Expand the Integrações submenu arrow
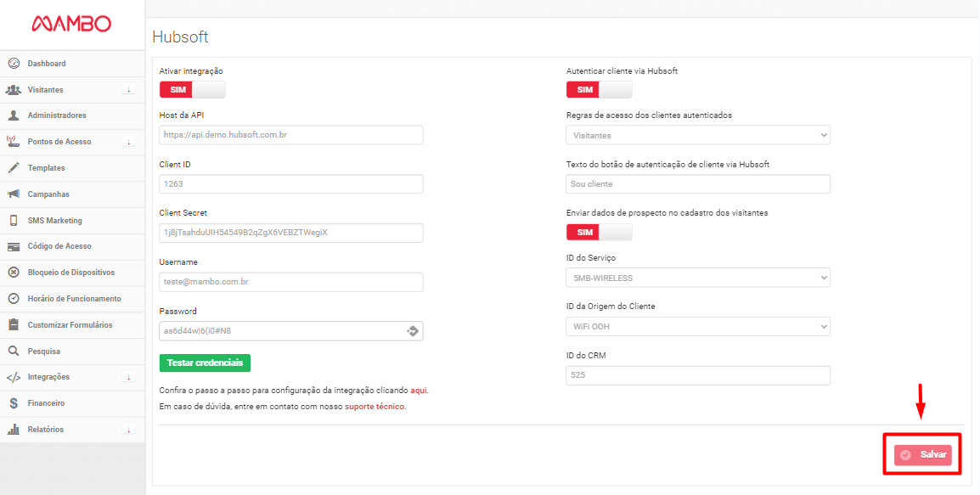980x495 pixels. (x=129, y=378)
